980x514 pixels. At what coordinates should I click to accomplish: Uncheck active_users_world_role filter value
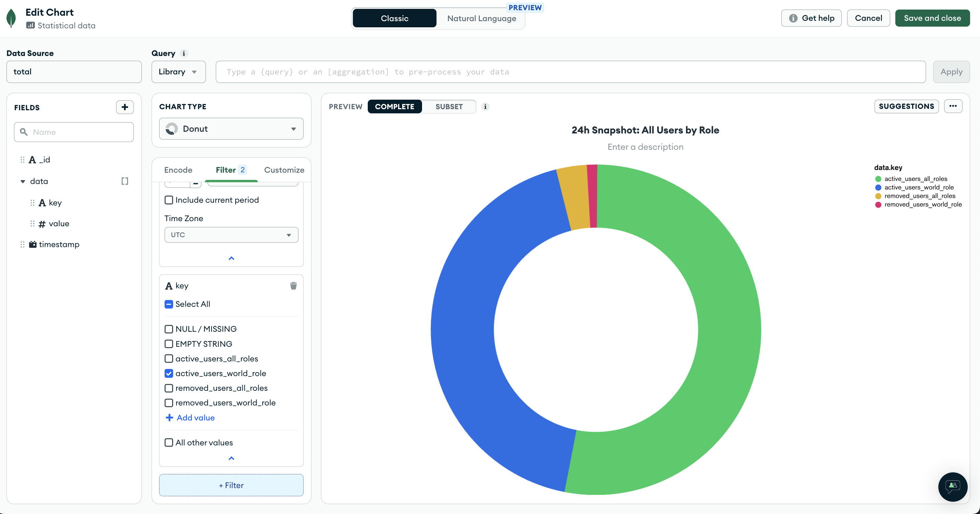pos(169,373)
